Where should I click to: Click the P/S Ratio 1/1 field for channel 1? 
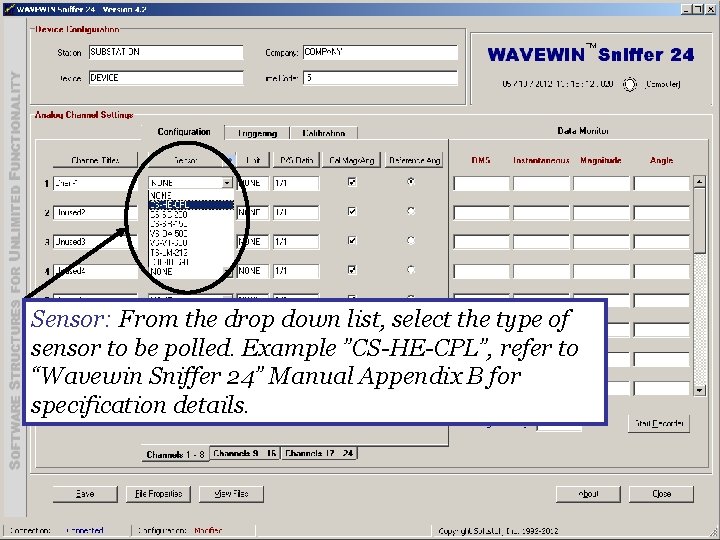click(296, 183)
